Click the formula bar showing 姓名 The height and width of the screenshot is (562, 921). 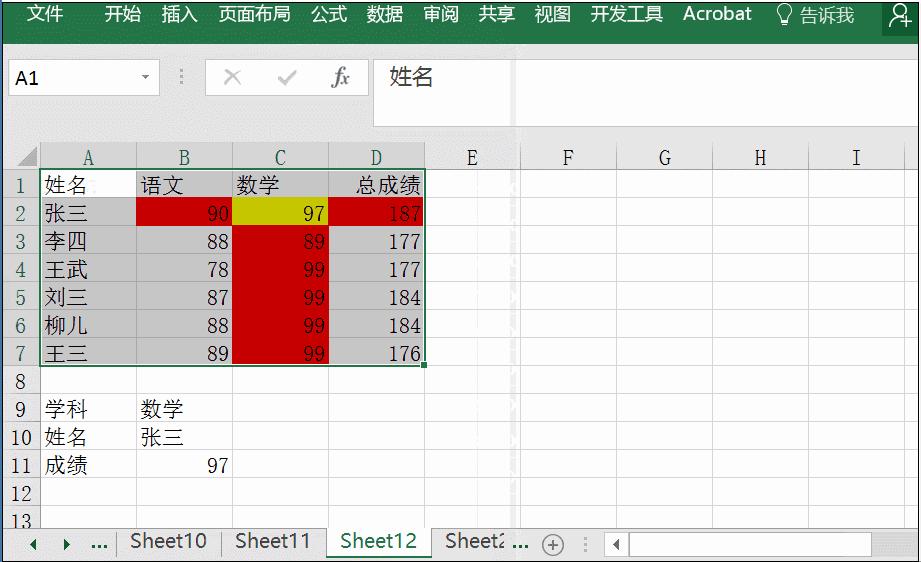coord(646,92)
